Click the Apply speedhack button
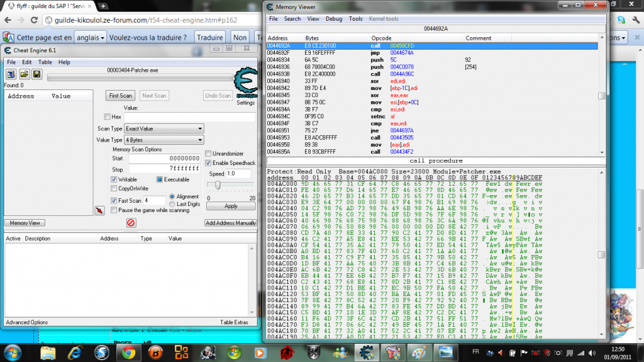This screenshot has width=644, height=362. (x=231, y=206)
